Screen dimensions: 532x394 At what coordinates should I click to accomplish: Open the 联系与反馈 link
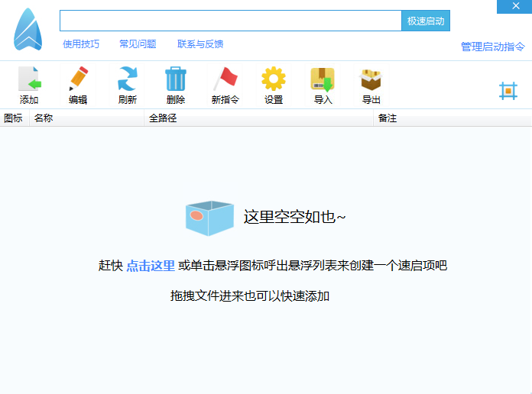click(200, 44)
